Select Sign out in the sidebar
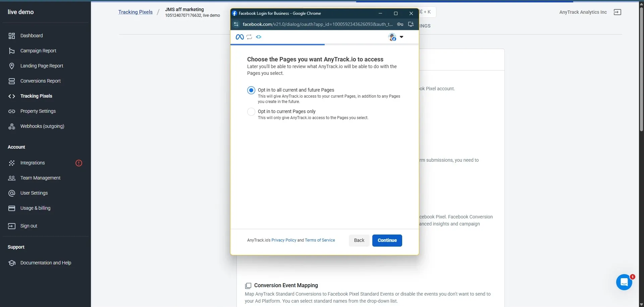Viewport: 644px width, 307px height. tap(29, 226)
